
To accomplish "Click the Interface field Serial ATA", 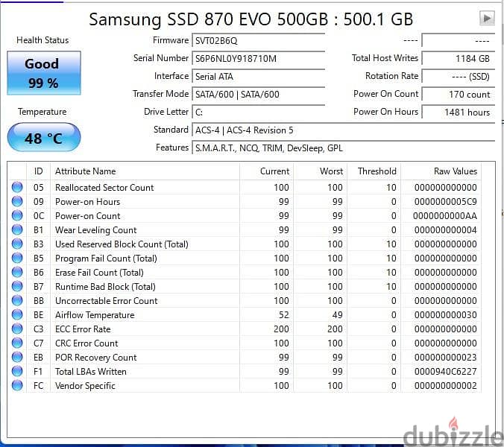I will 259,77.
